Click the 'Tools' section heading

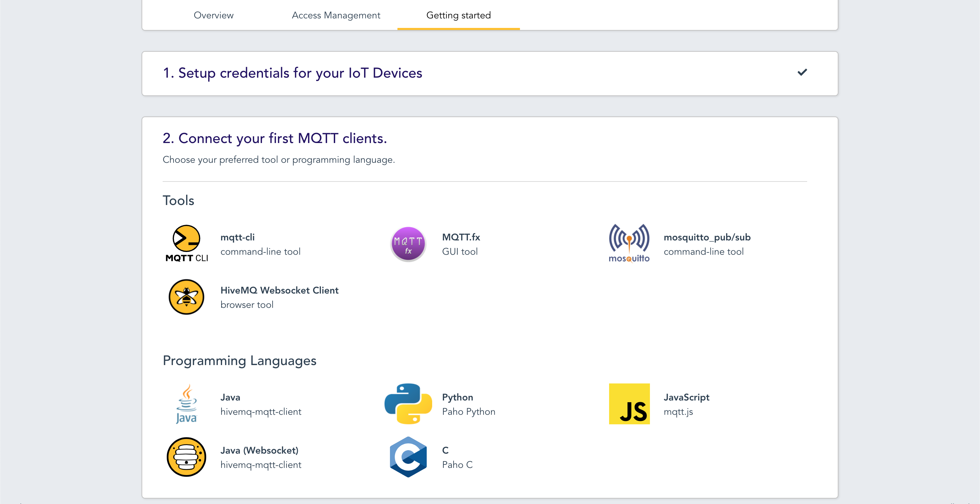[178, 201]
